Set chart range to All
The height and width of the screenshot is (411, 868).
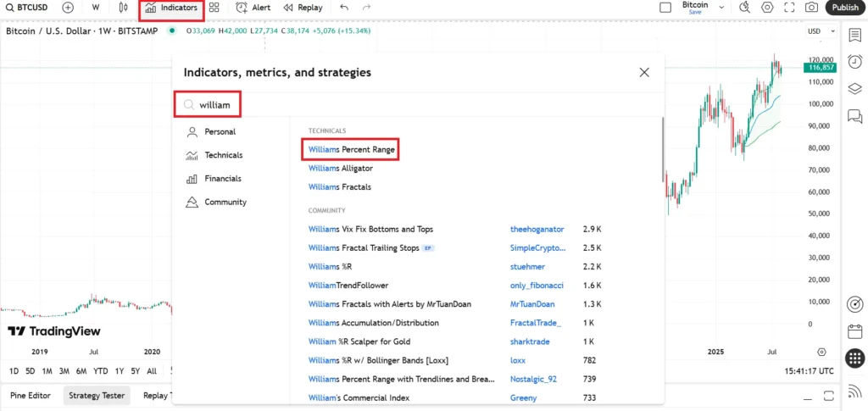tap(152, 371)
